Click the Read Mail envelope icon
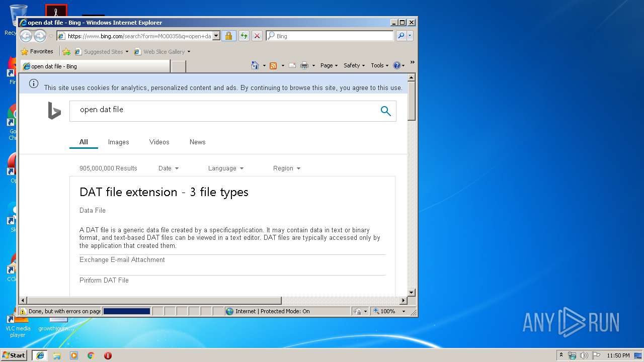This screenshot has height=362, width=644. pos(292,65)
